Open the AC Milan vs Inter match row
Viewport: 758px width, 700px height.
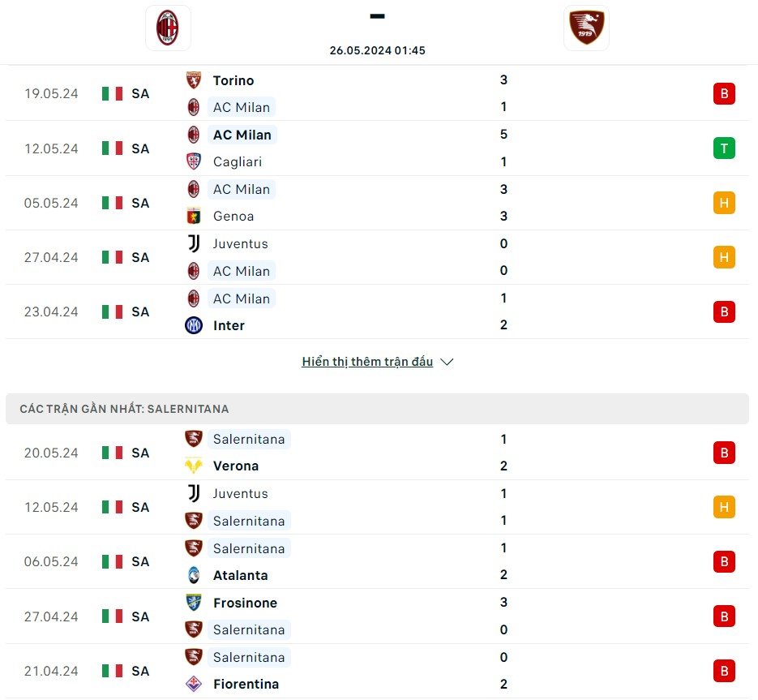378,311
